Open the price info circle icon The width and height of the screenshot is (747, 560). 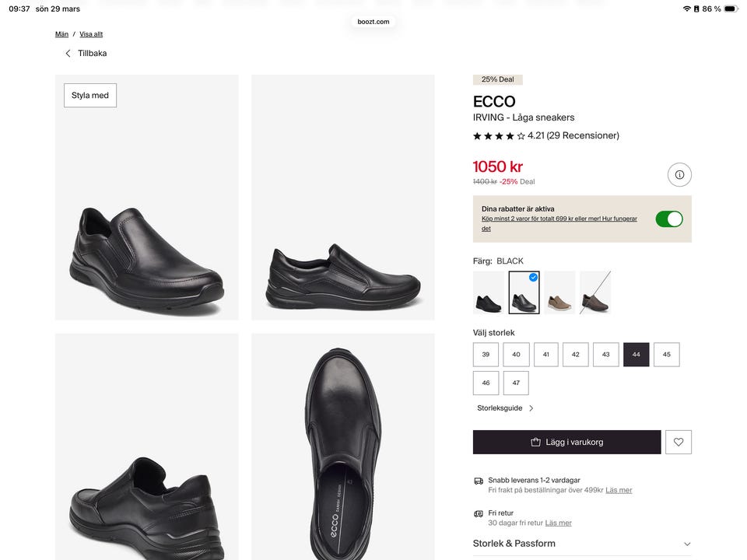(x=679, y=175)
